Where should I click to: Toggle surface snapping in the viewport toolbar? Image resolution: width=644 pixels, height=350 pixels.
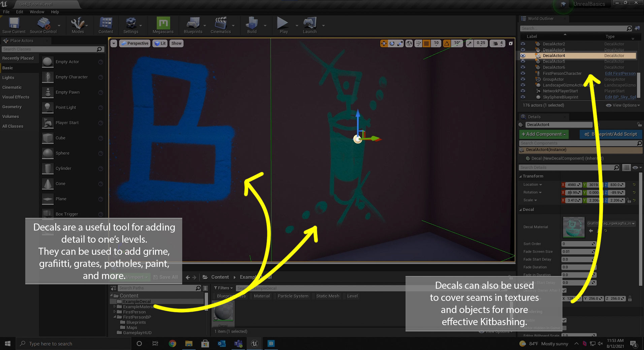pyautogui.click(x=418, y=43)
